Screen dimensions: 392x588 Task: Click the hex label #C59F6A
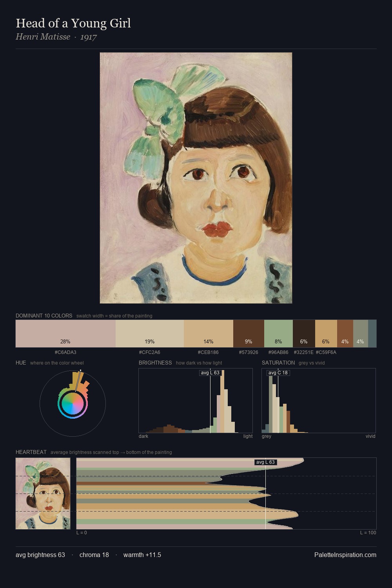coord(326,352)
